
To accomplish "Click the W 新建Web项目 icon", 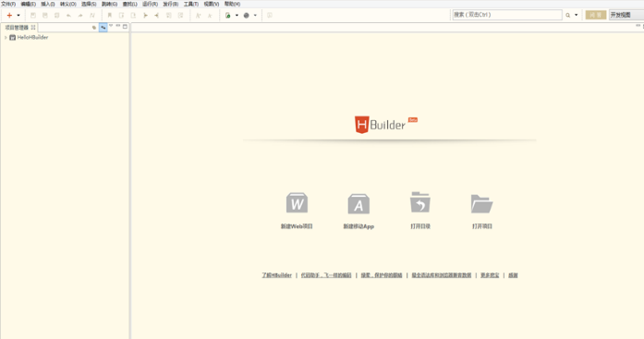I will (297, 203).
